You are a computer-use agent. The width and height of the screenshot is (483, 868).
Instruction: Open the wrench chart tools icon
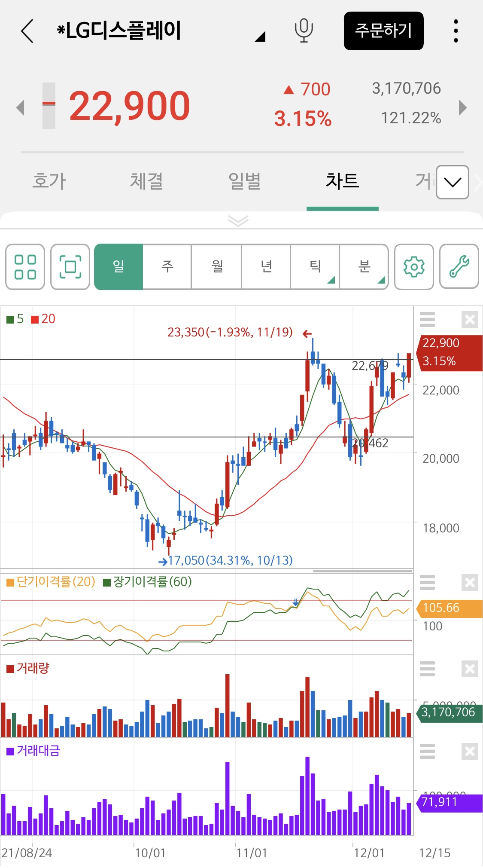pyautogui.click(x=459, y=267)
